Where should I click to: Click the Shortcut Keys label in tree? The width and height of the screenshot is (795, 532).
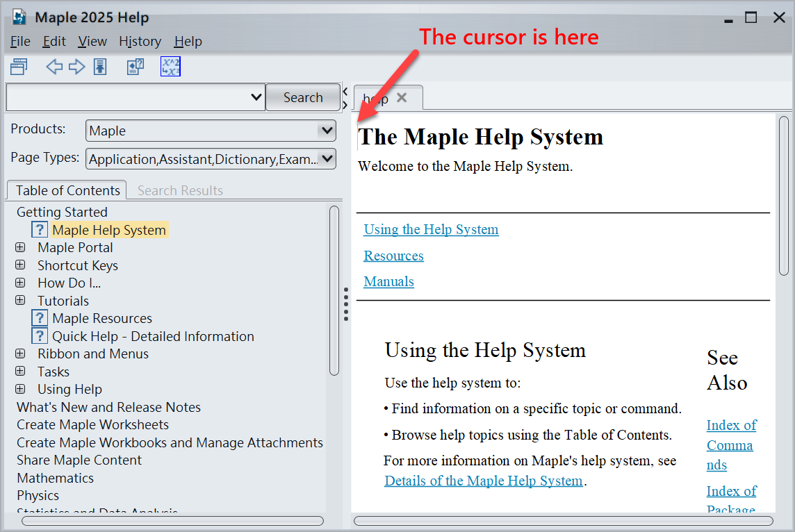pos(78,265)
